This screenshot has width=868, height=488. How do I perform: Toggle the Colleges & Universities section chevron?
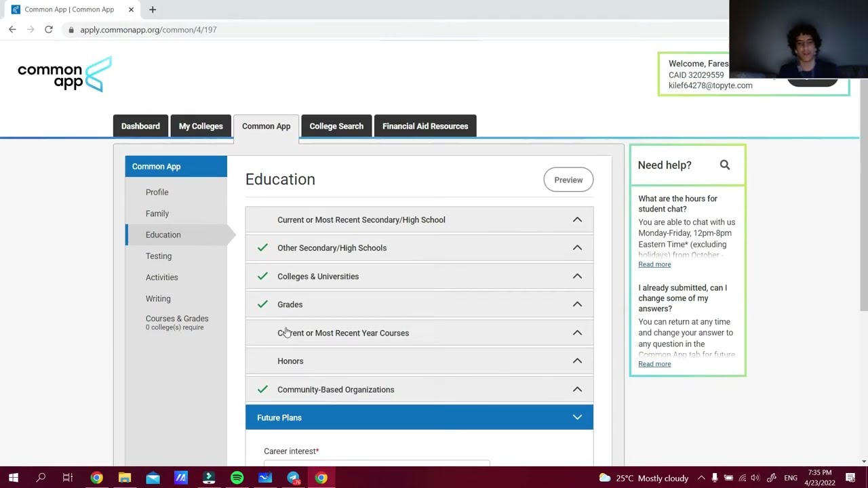(577, 276)
